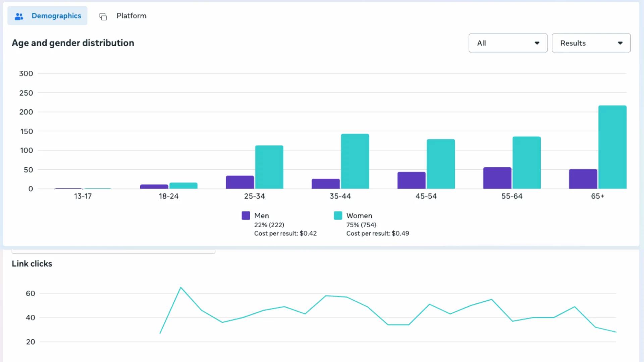
Task: Click the Women legend label
Action: pos(359,216)
